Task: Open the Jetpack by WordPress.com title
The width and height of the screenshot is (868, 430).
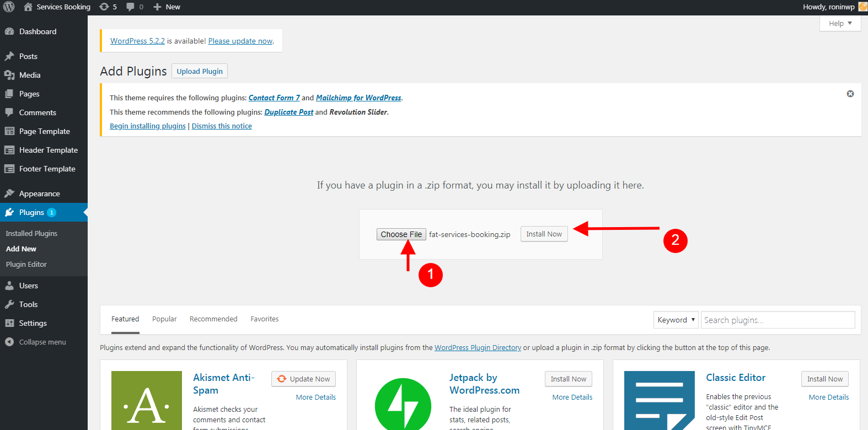Action: 484,384
